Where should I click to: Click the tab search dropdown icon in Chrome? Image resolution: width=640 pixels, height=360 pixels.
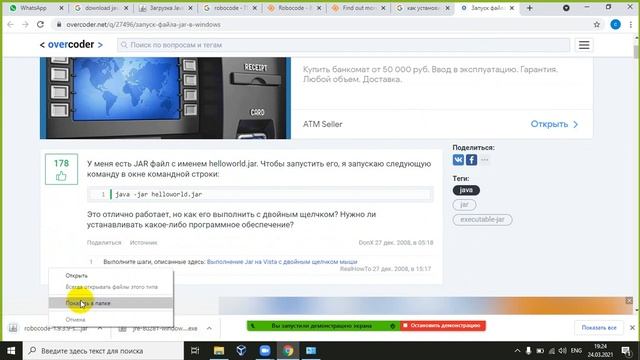[566, 8]
